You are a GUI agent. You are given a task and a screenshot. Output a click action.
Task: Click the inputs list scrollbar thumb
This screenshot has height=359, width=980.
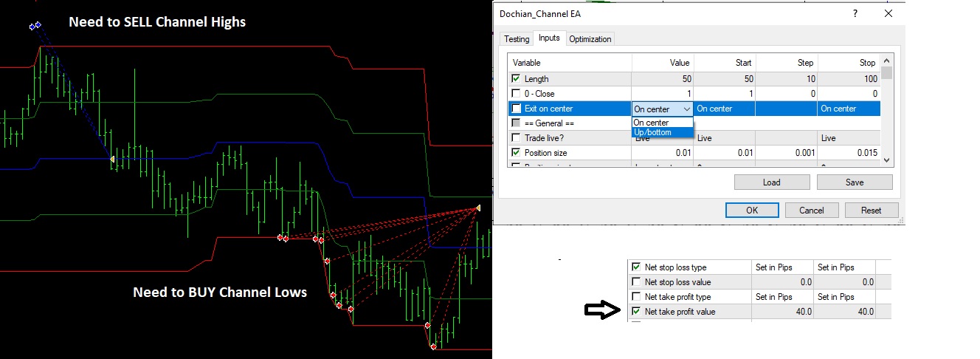(x=887, y=72)
